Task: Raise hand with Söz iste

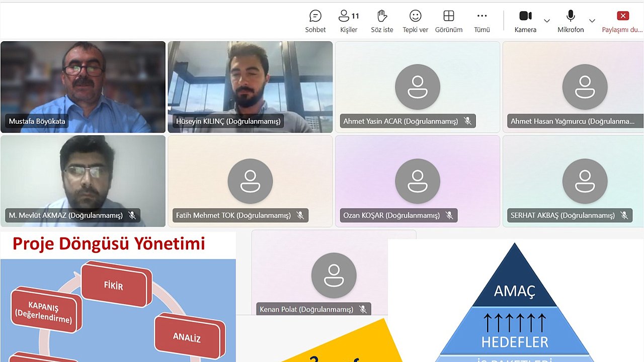Action: point(382,22)
